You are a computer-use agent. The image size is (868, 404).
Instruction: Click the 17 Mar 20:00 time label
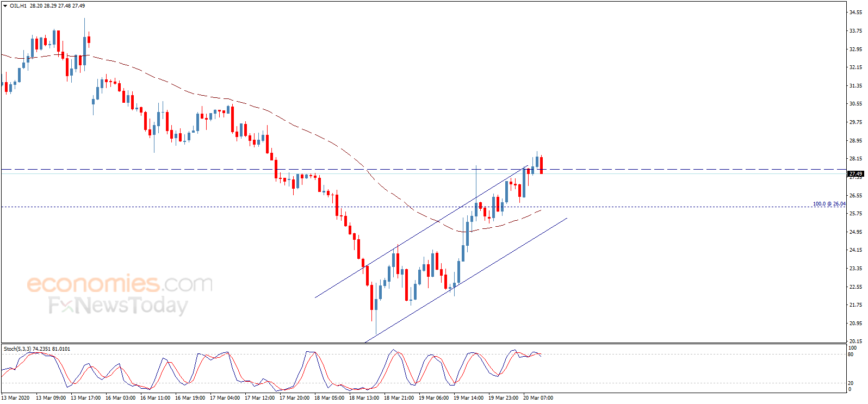click(x=294, y=397)
